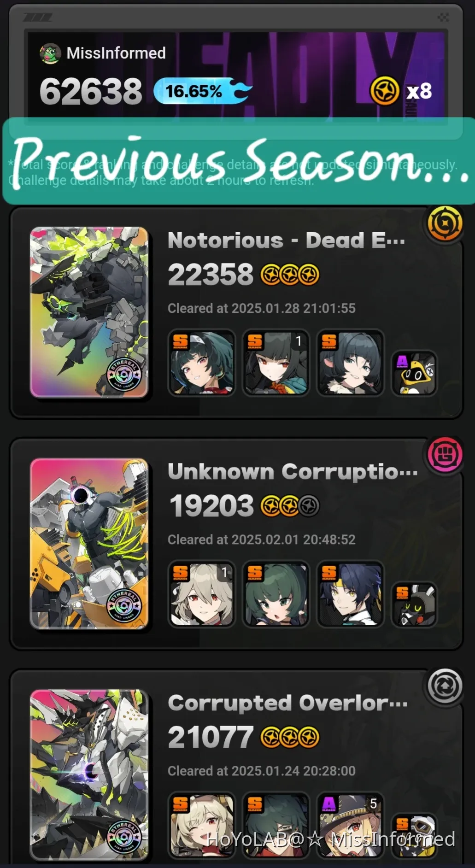This screenshot has width=475, height=868.
Task: Select the black rabbit Bangboo in Unknown Corruption team
Action: point(414,605)
